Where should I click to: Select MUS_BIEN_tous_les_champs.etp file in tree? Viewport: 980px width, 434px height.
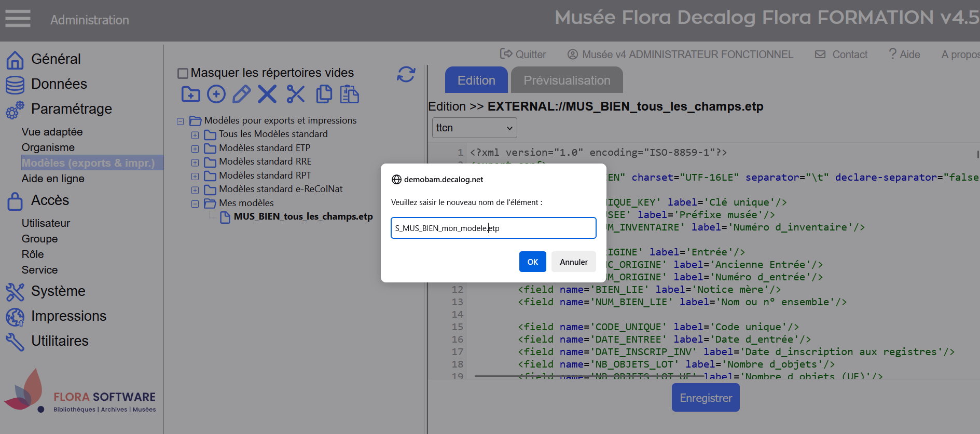pos(303,216)
